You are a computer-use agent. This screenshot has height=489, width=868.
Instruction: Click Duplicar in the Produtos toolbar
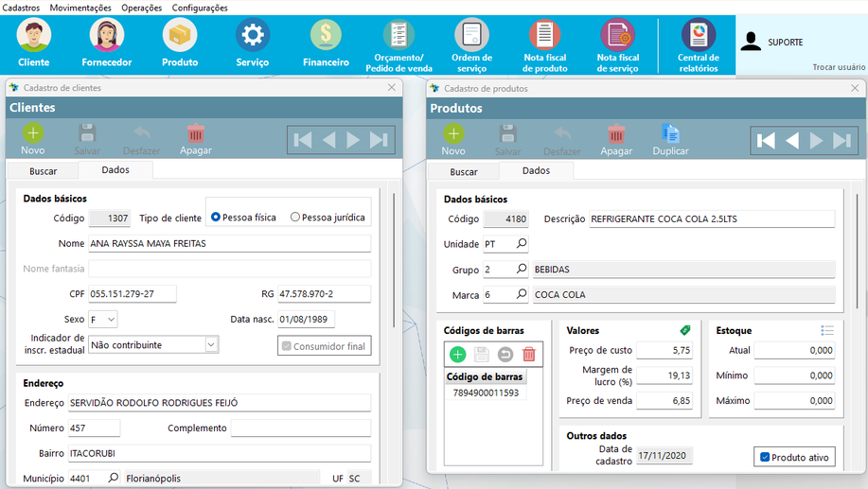[670, 139]
